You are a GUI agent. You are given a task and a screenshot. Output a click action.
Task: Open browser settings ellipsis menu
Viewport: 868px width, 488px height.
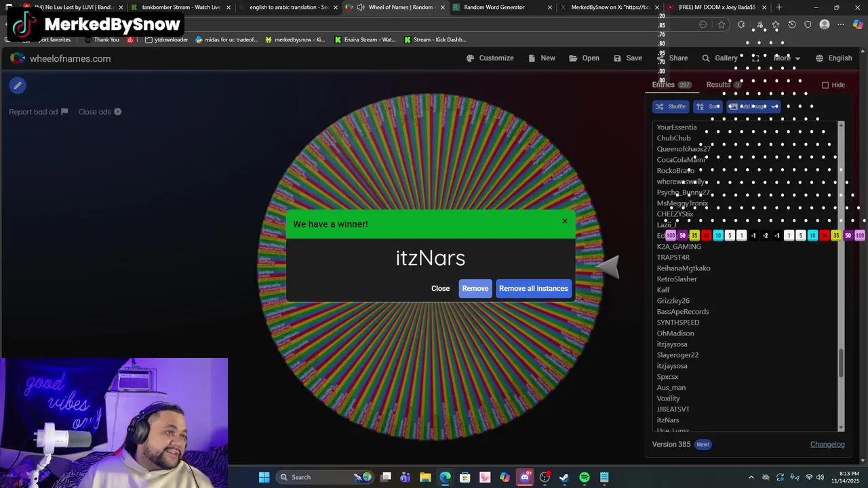click(x=841, y=24)
